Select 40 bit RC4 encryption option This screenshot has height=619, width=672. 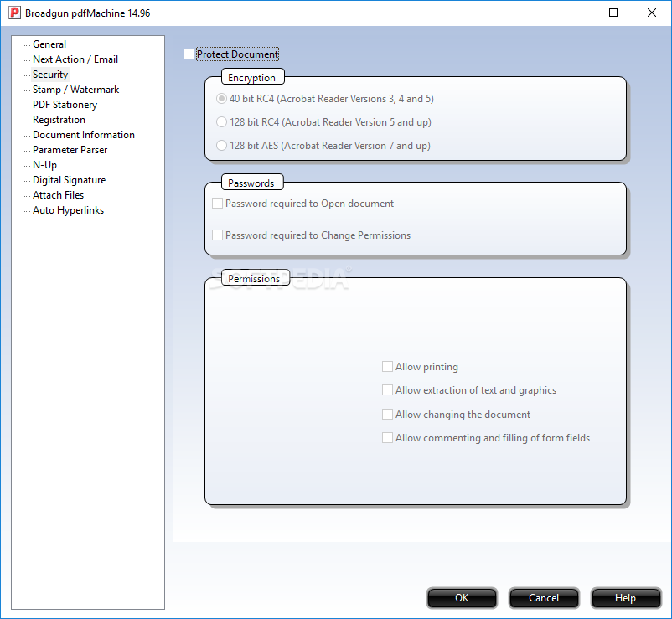tap(221, 99)
